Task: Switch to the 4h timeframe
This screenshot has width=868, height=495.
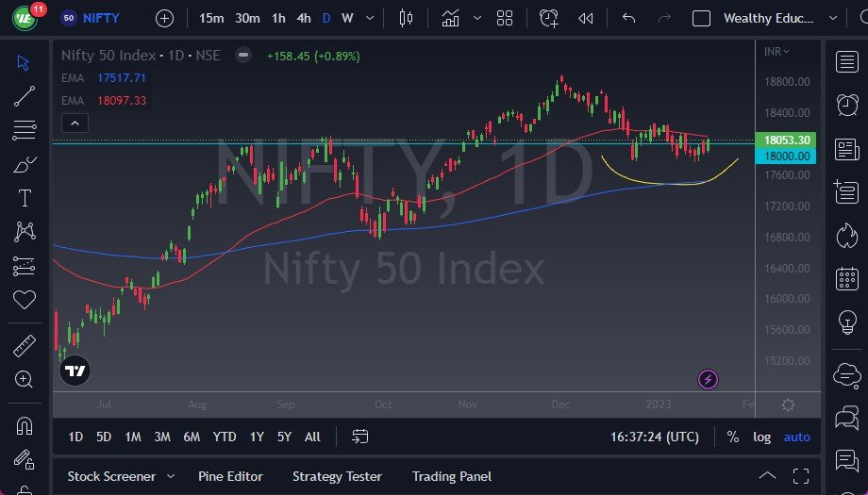Action: point(304,18)
